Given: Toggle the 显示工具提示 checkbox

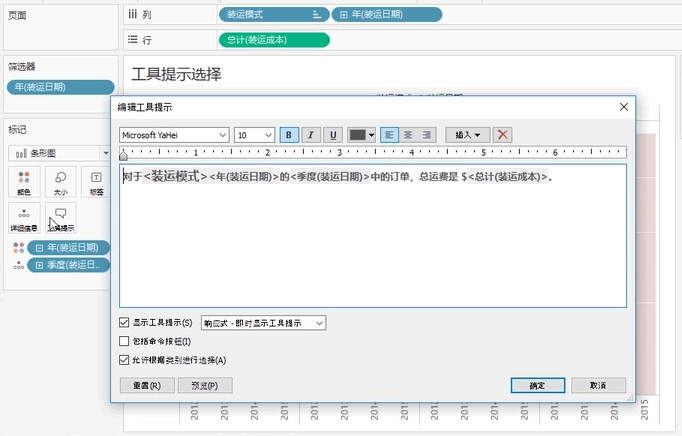Looking at the screenshot, I should pos(124,323).
